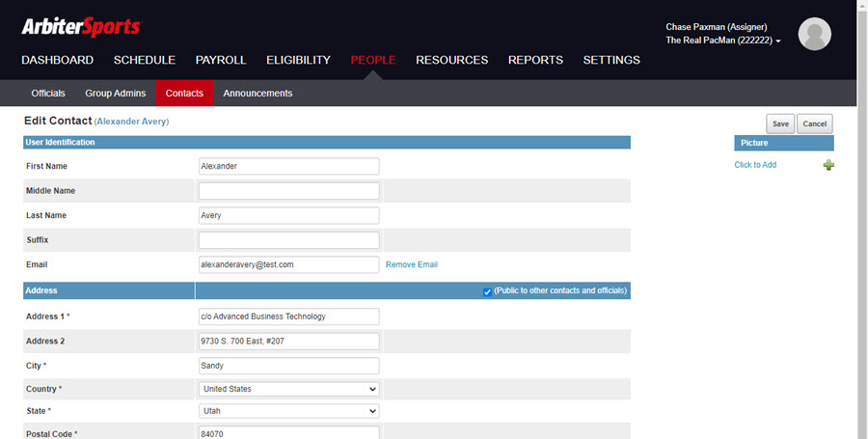Open the Schedule menu
Viewport: 868px width, 439px height.
(145, 60)
